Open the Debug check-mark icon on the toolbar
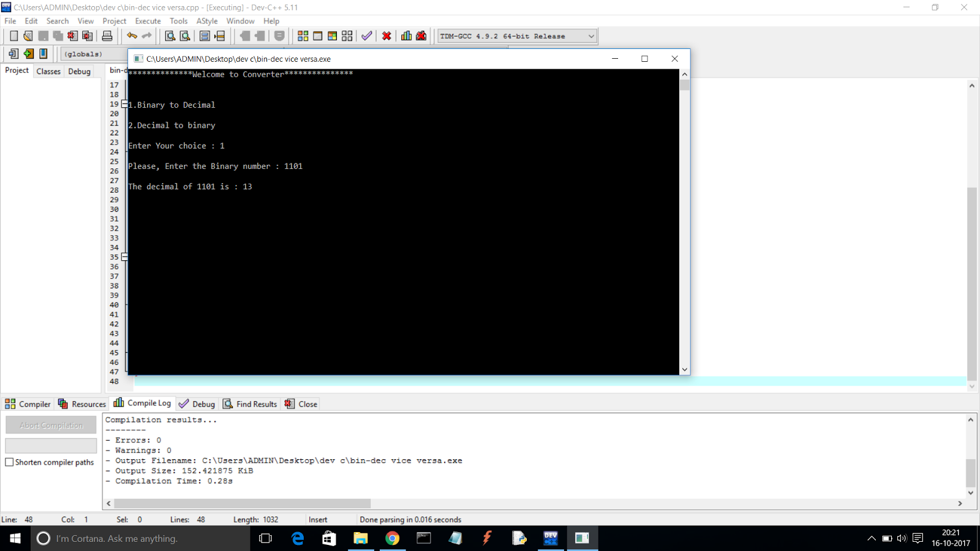980x551 pixels. tap(366, 36)
